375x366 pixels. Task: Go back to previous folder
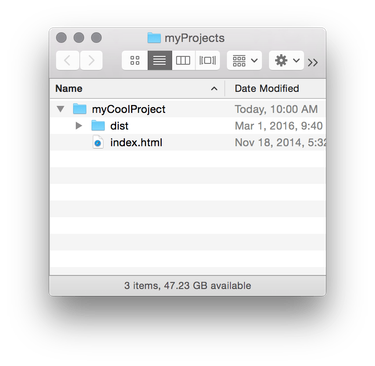[67, 60]
